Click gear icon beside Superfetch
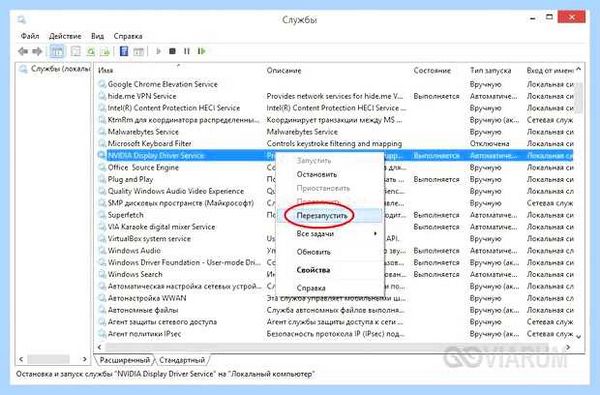This screenshot has width=600, height=395. [102, 215]
